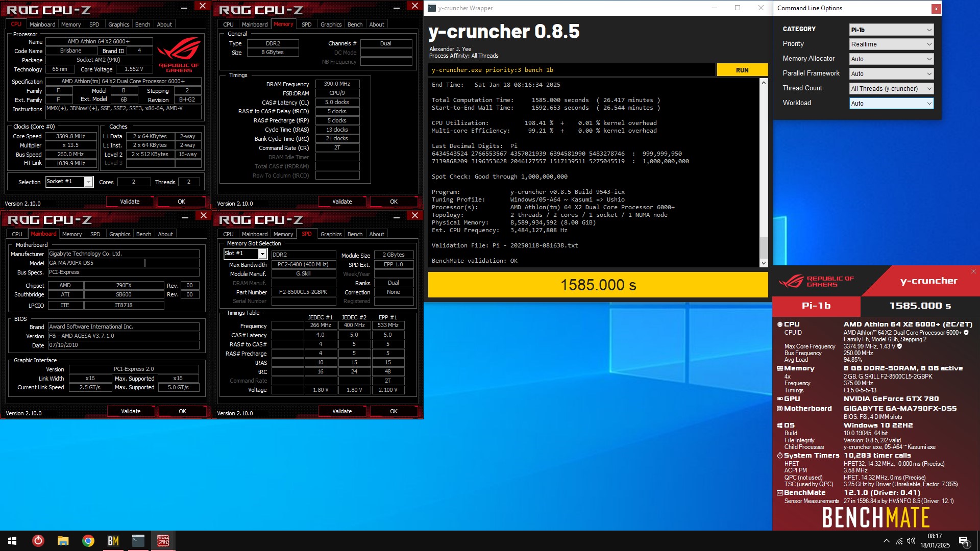Open the CATEGORY dropdown showing Pi-1b
The height and width of the screenshot is (551, 980).
(891, 30)
